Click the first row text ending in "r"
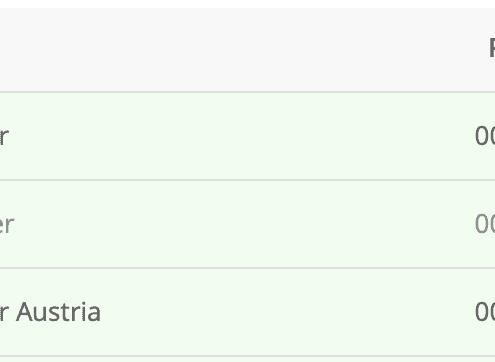This screenshot has width=495, height=362. [4, 136]
